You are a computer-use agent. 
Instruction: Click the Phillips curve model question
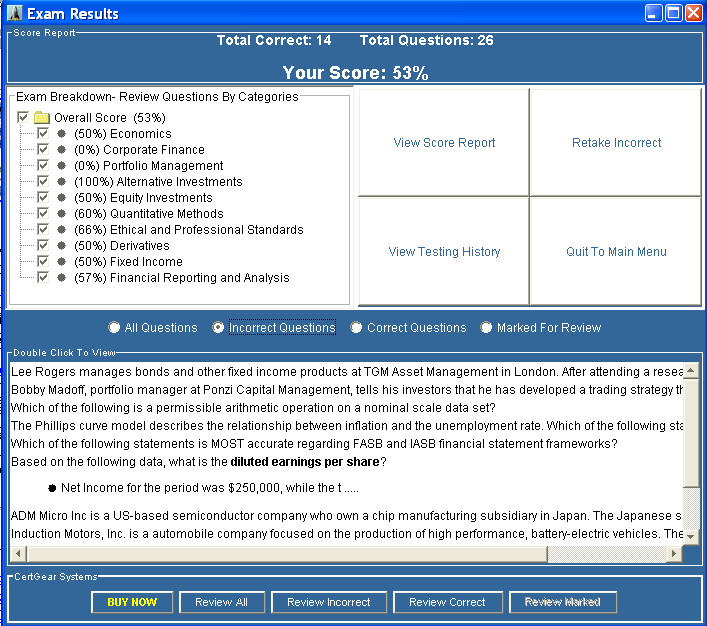(x=346, y=426)
